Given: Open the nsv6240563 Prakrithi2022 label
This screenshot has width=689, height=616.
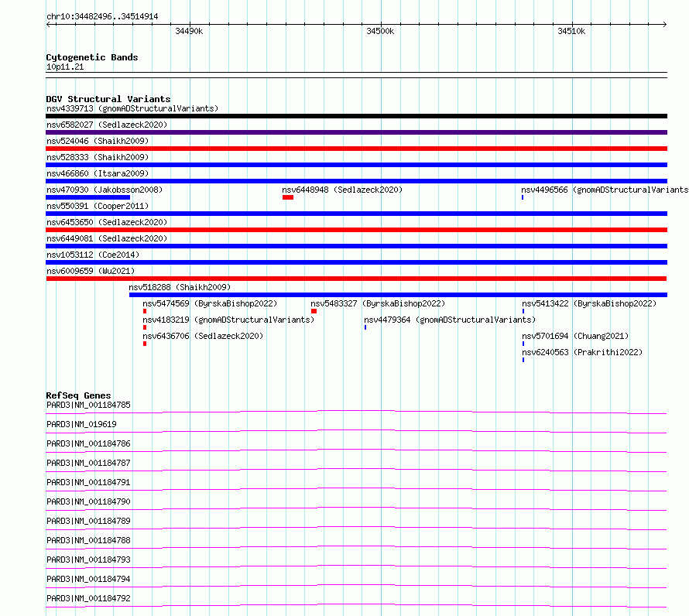Looking at the screenshot, I should click(582, 352).
